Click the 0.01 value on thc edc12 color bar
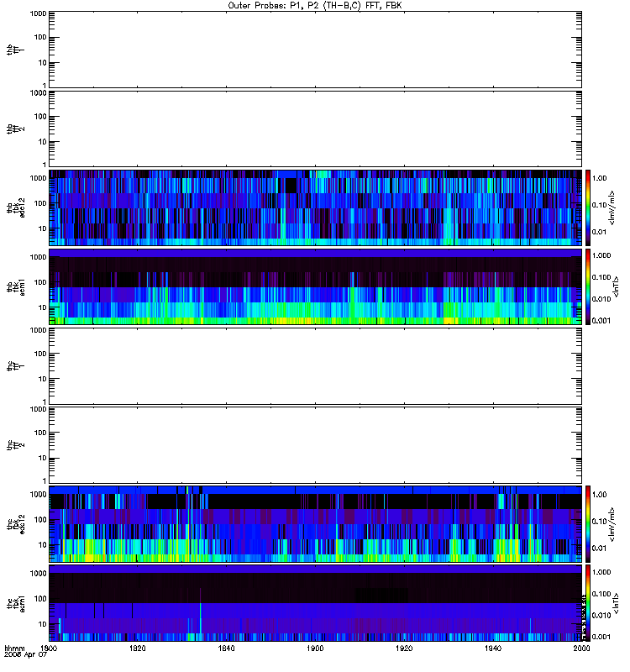 coord(599,549)
